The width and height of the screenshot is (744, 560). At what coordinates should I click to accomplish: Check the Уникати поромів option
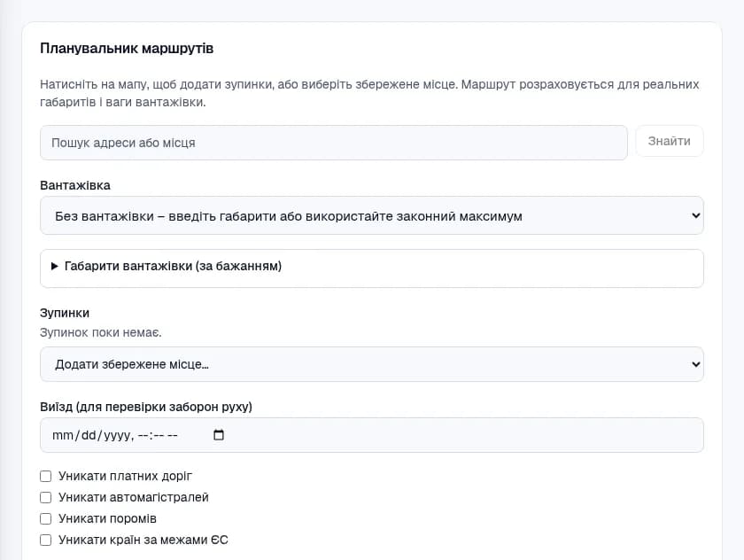pos(45,518)
